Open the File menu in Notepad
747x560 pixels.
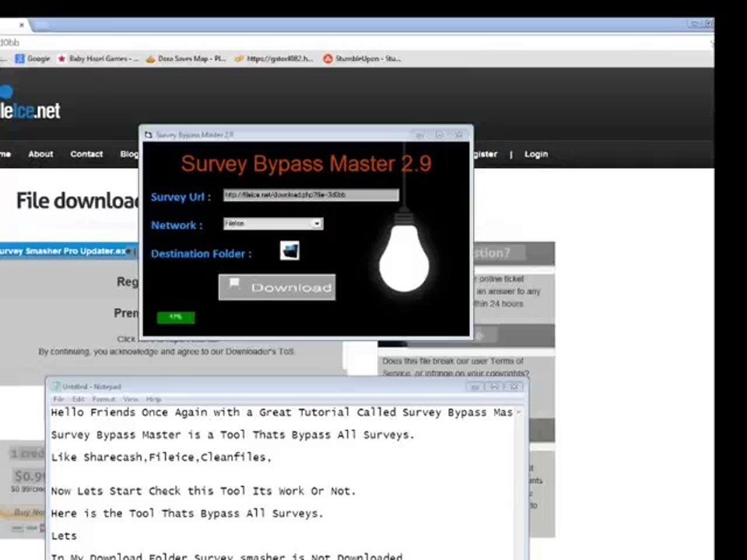tap(58, 399)
